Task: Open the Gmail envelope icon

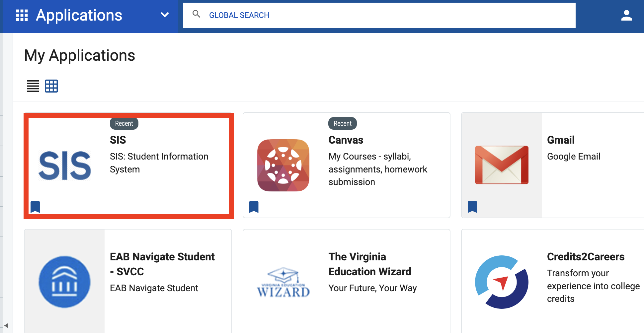Action: pyautogui.click(x=502, y=165)
